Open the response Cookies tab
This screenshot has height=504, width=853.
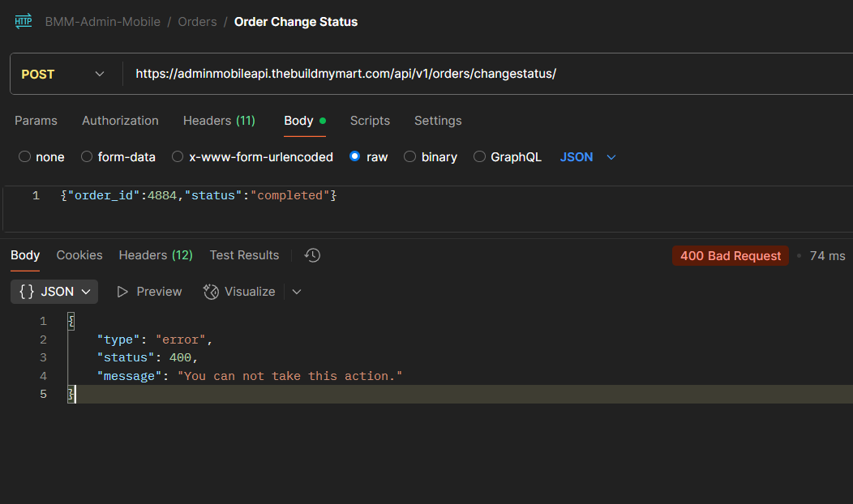pos(79,255)
